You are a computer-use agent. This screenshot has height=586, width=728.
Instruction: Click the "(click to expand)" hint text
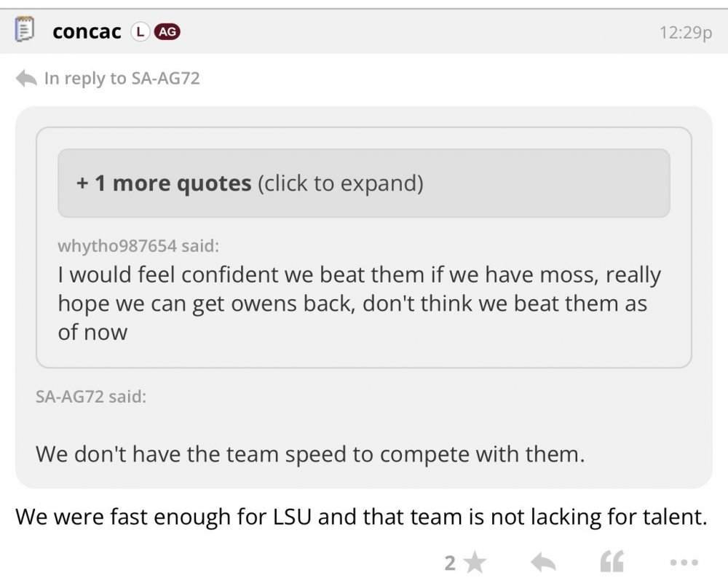[x=340, y=183]
